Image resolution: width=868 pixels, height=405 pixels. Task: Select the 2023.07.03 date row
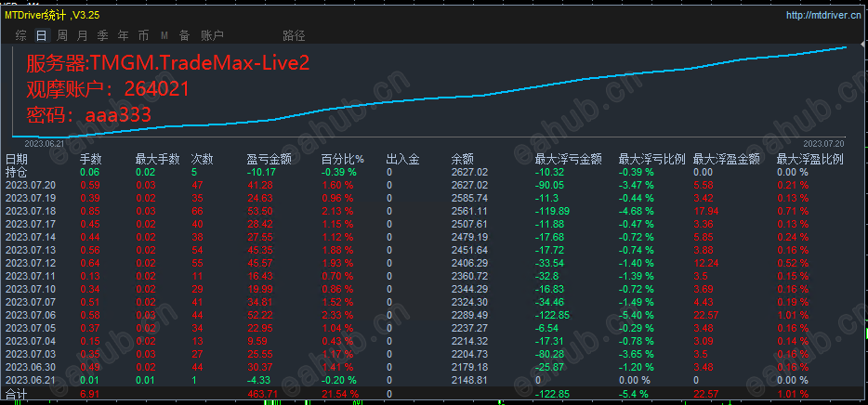click(30, 354)
